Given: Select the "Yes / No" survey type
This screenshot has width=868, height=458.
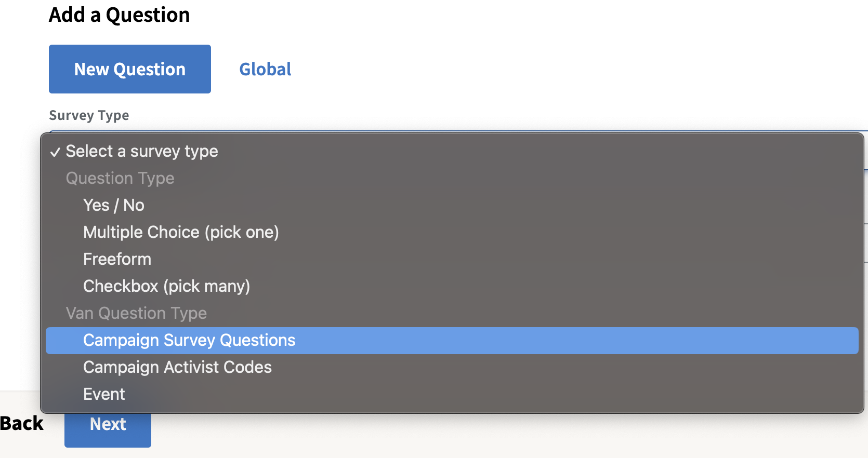Looking at the screenshot, I should (113, 205).
